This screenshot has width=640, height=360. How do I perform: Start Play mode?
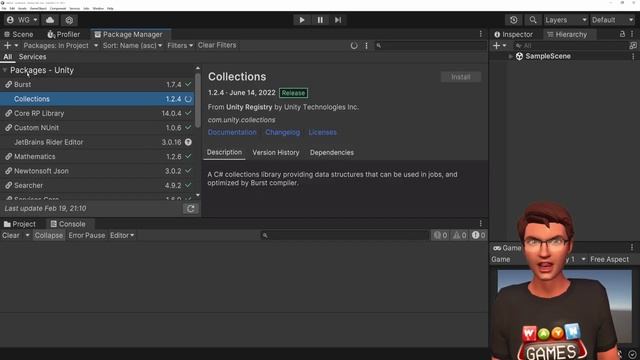tap(302, 20)
